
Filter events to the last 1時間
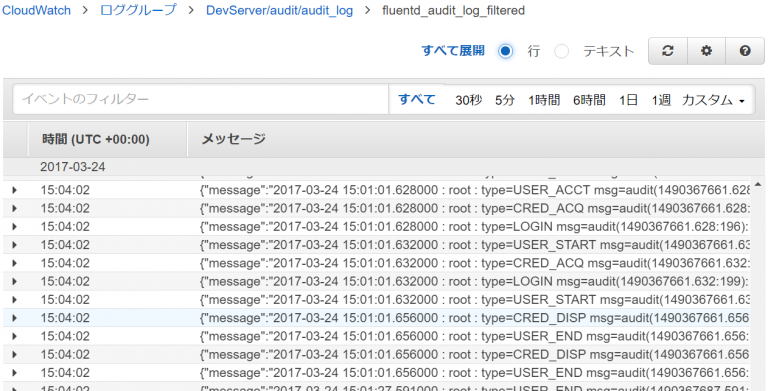coord(544,100)
